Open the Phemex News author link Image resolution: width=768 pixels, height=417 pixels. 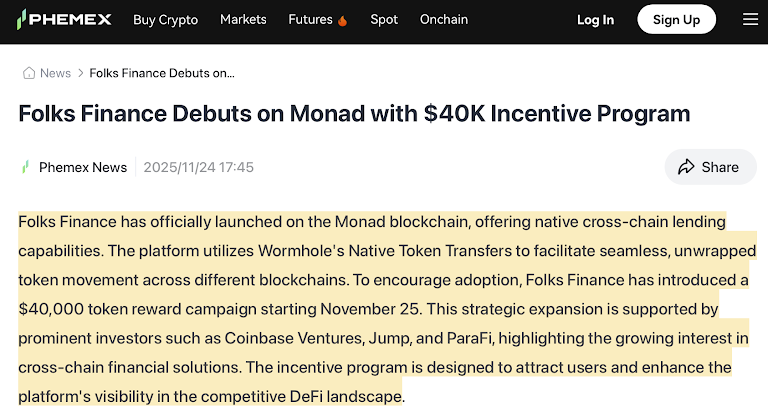83,167
